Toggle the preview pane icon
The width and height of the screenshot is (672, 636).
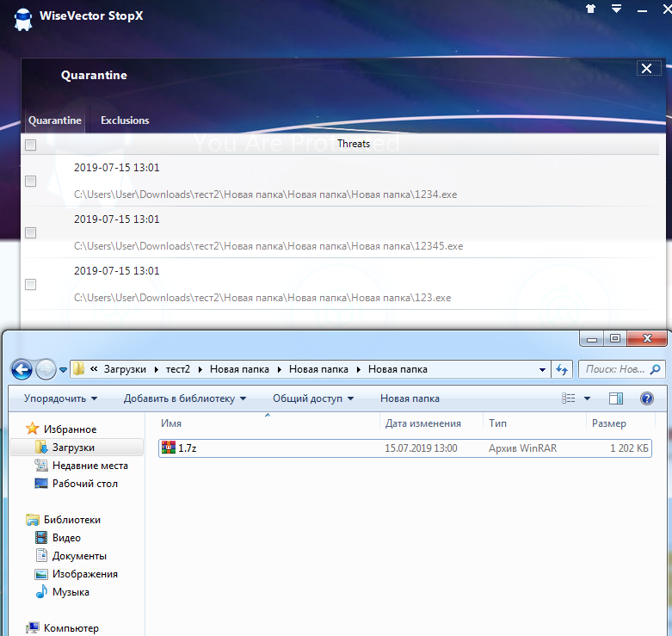pyautogui.click(x=616, y=398)
